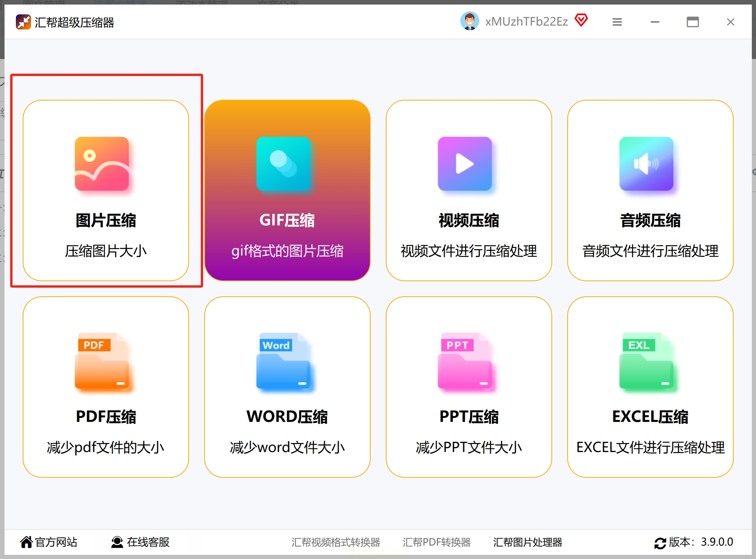Choose the 音频压缩 speaker icon

tap(646, 164)
